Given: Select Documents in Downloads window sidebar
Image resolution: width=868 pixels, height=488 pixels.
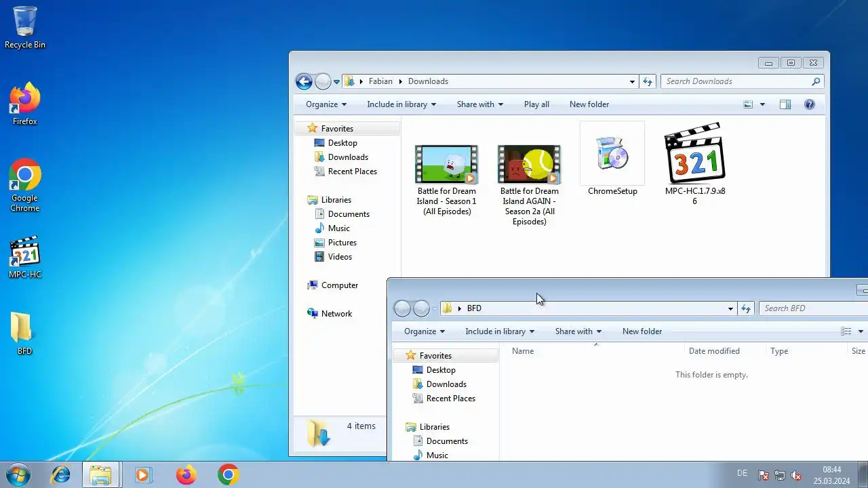Looking at the screenshot, I should coord(349,214).
